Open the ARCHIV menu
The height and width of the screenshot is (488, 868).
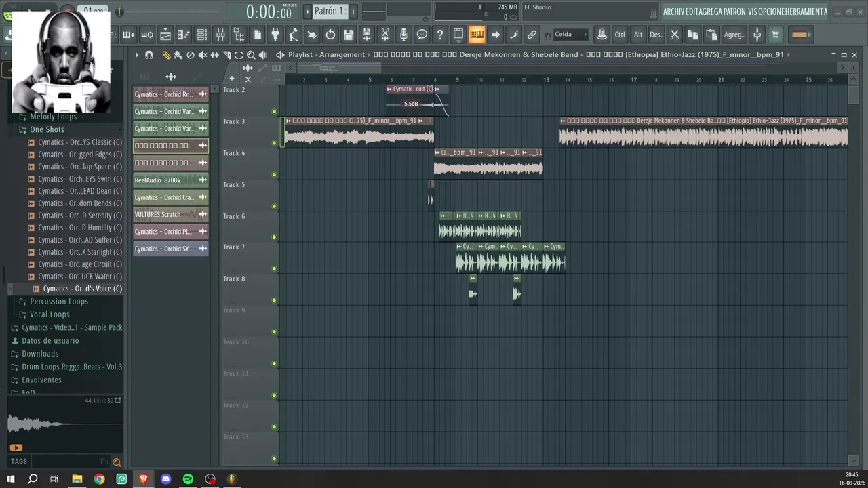[x=675, y=12]
